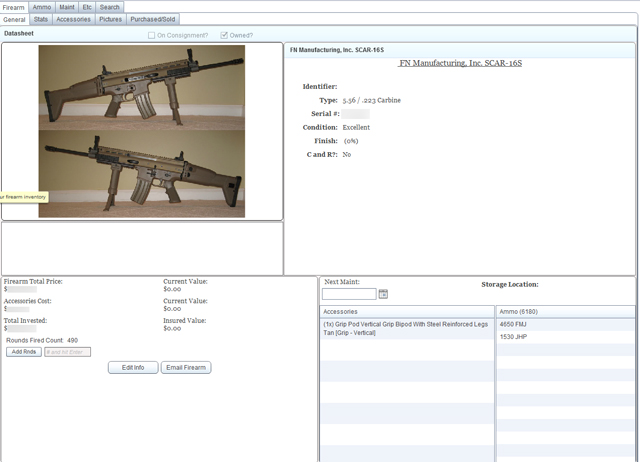Select the Grip Pod Vertical Grip accessory row
Image resolution: width=640 pixels, height=462 pixels.
coord(407,329)
